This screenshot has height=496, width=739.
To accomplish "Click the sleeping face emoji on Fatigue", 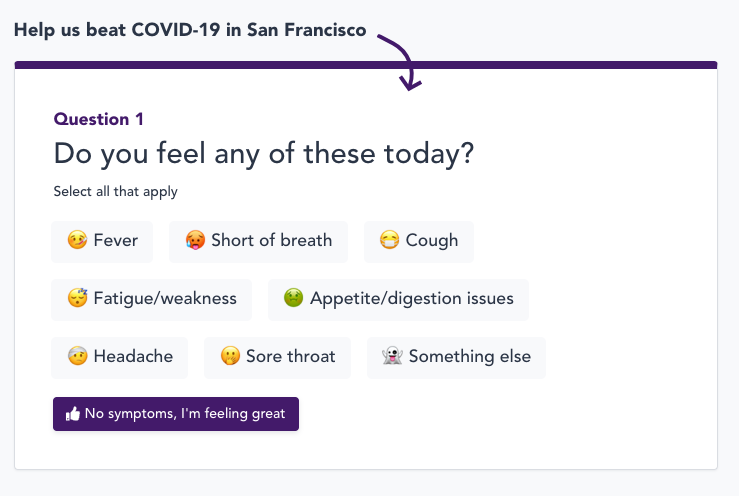I will click(x=77, y=299).
